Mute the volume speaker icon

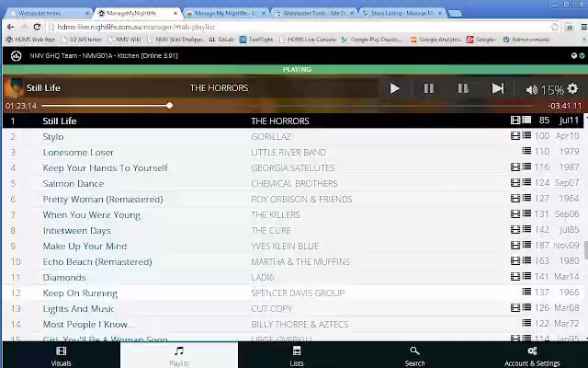532,90
